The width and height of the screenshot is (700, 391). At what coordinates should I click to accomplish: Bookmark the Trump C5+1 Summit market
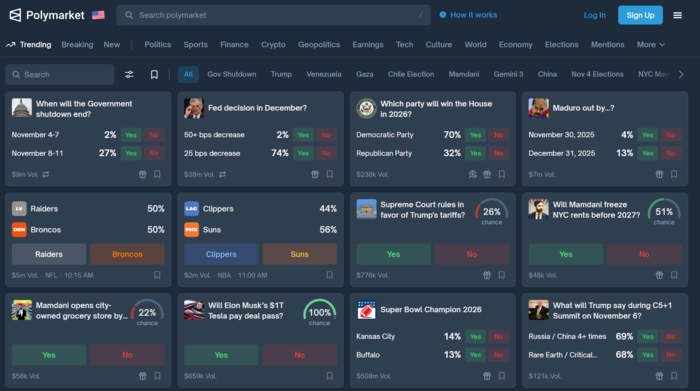coord(674,376)
